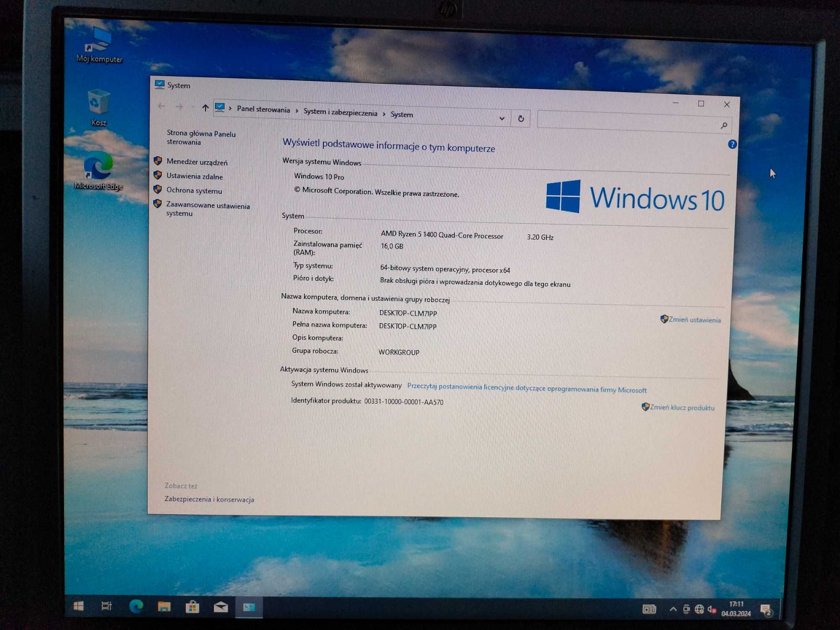Image resolution: width=840 pixels, height=630 pixels.
Task: Open Zabezpieczenia i konserwacja link
Action: pyautogui.click(x=209, y=499)
